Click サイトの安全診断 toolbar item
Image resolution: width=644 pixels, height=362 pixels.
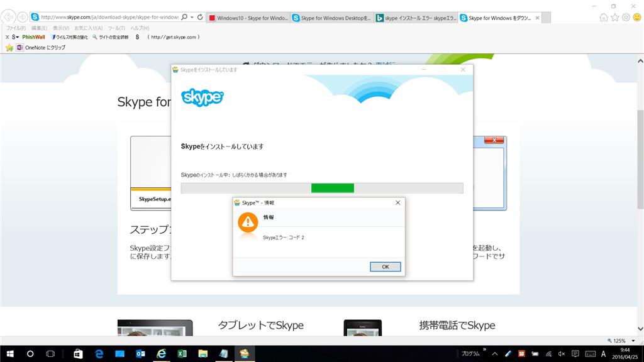(111, 37)
